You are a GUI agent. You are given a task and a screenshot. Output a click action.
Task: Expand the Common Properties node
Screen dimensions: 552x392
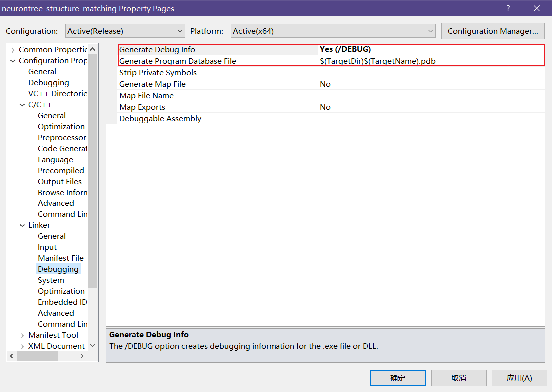point(13,50)
